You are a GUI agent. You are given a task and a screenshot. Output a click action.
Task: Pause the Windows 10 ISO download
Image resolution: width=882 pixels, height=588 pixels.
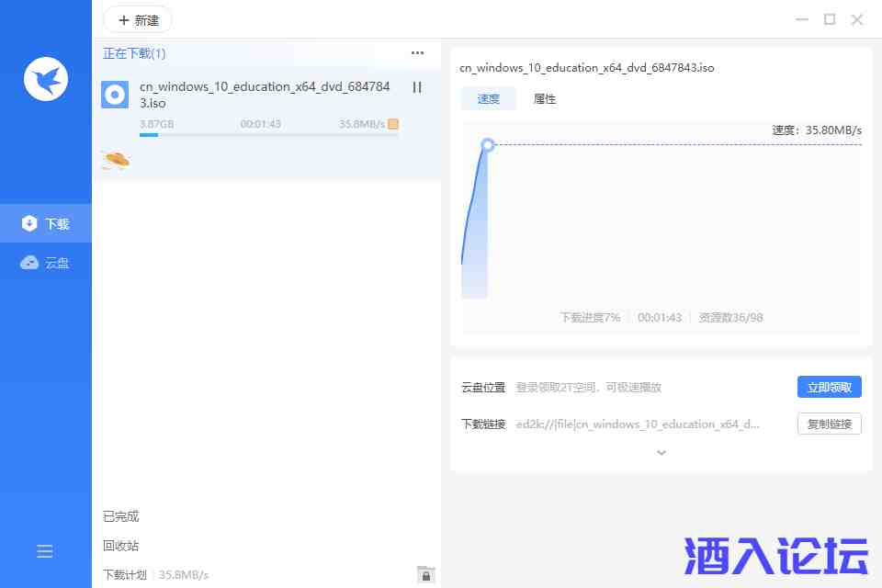tap(416, 87)
